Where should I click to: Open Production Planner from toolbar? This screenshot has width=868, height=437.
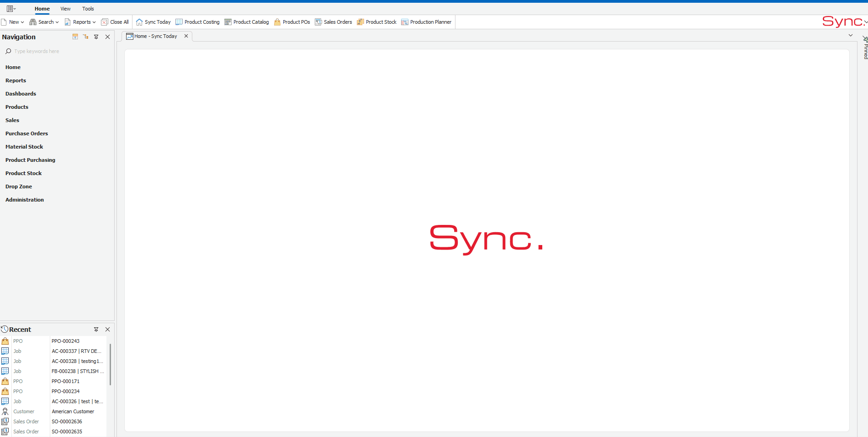coord(426,22)
